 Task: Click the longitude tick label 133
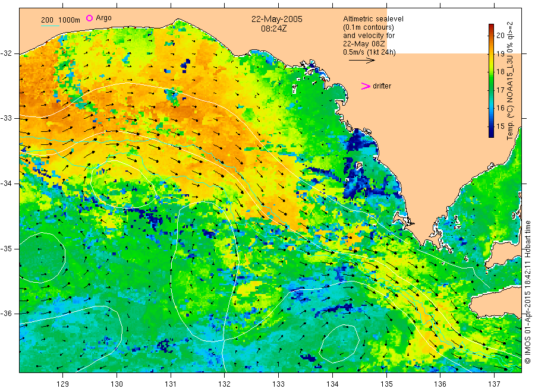click(x=278, y=384)
